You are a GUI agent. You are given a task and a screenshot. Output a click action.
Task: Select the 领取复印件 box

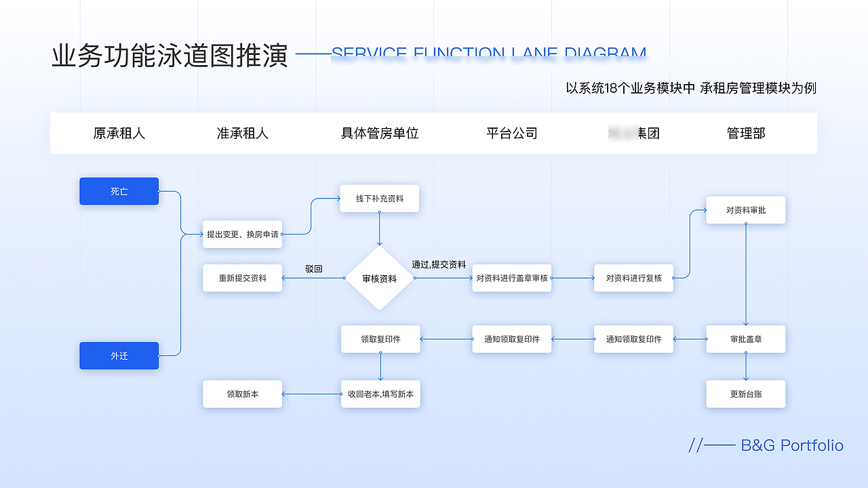[x=380, y=339]
